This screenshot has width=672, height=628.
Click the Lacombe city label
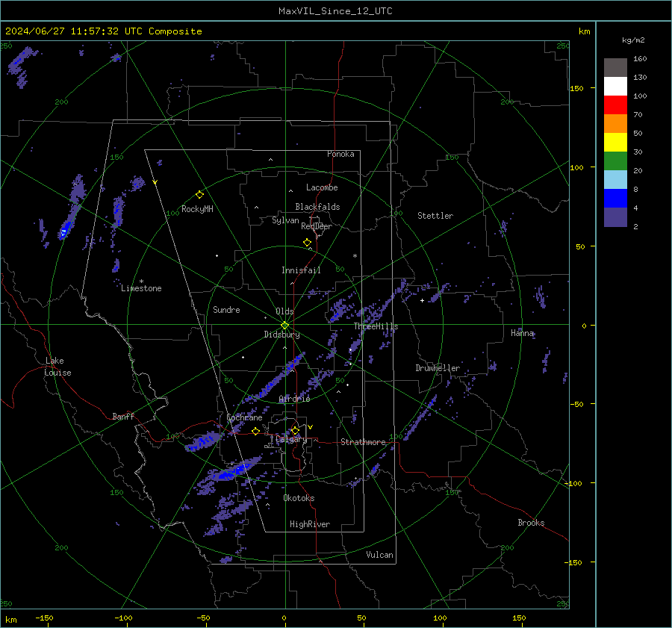tap(322, 187)
